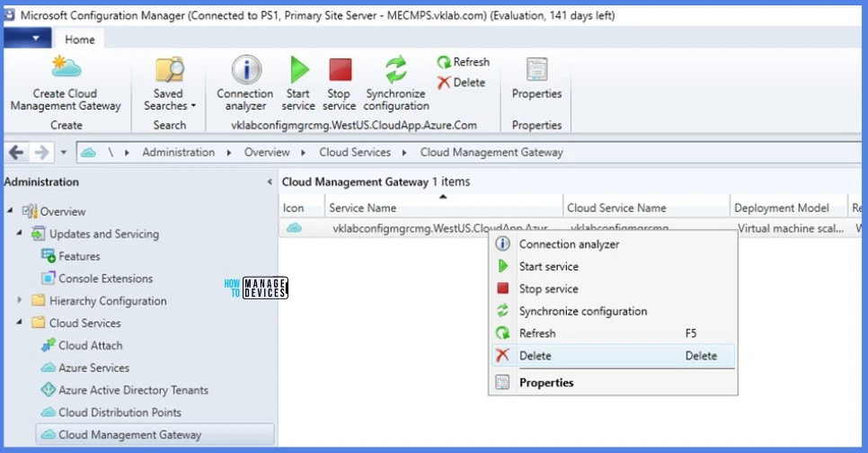The height and width of the screenshot is (453, 868).
Task: Open Properties from the ribbon
Action: (536, 79)
